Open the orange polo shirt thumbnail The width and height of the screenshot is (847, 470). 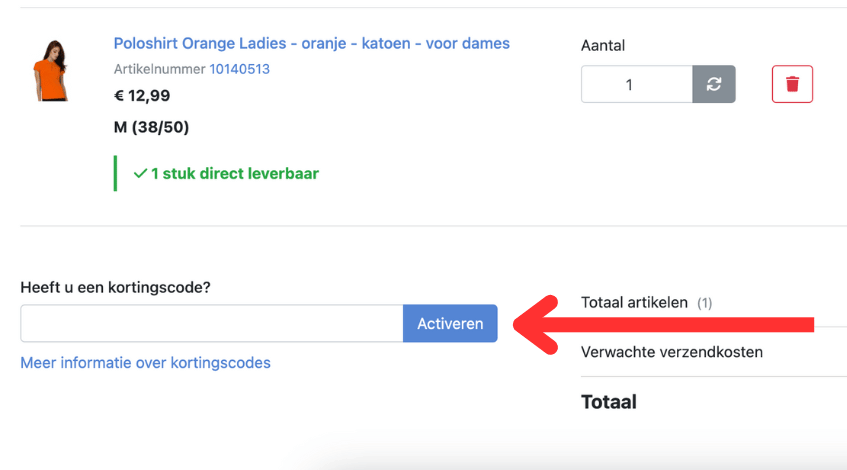(x=50, y=70)
